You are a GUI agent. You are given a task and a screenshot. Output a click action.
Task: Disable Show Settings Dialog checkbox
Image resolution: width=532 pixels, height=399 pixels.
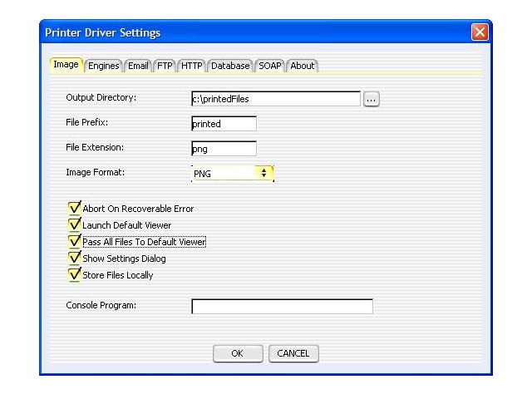(x=74, y=258)
